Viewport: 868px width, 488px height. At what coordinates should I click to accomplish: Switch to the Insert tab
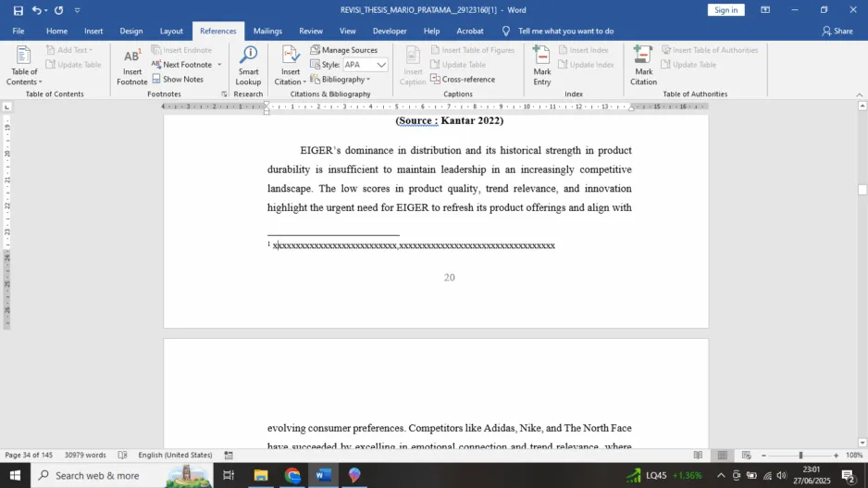pos(93,31)
